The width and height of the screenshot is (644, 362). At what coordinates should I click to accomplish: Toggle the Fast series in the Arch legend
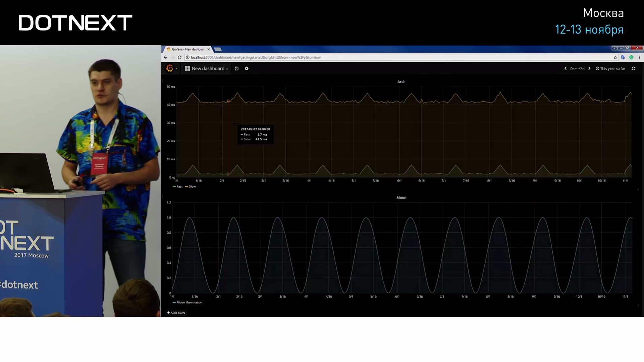point(179,187)
